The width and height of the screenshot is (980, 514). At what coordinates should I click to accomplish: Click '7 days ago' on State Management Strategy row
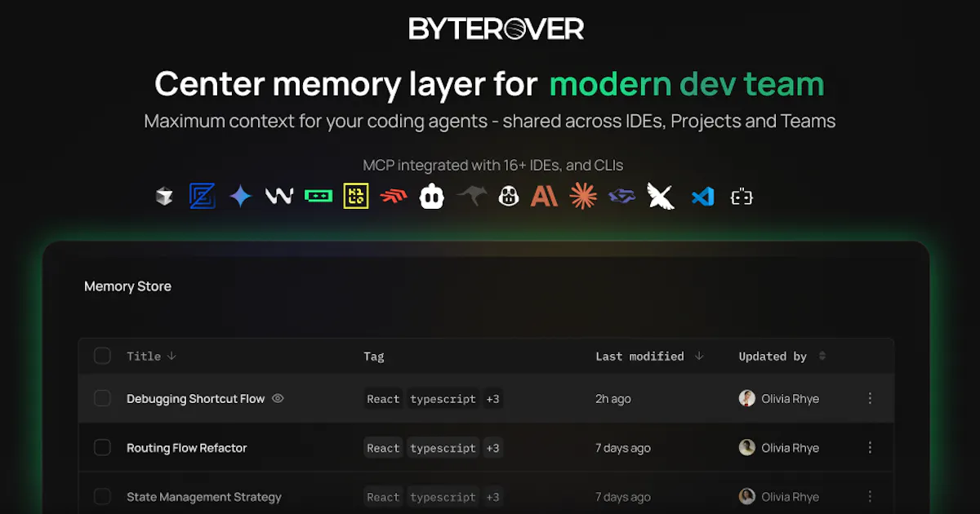pyautogui.click(x=623, y=497)
